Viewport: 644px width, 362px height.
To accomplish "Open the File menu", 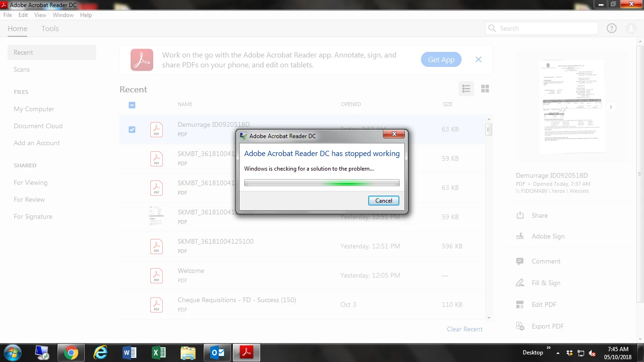I will 8,15.
